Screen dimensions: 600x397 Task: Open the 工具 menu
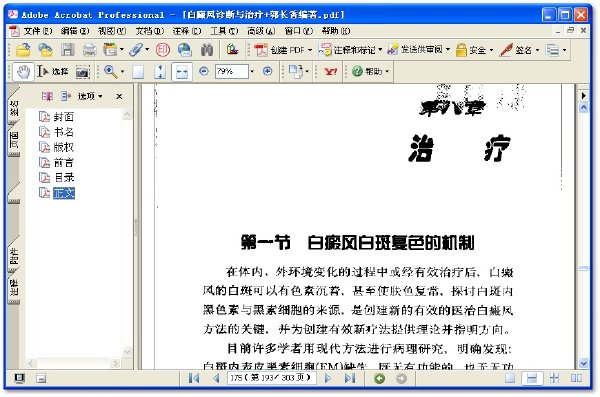pyautogui.click(x=224, y=31)
